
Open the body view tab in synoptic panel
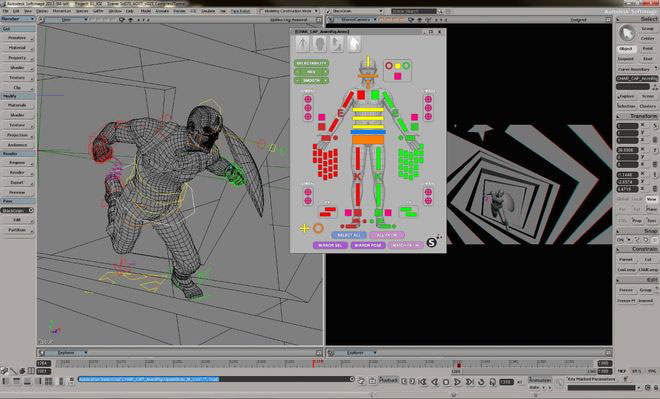pos(302,44)
